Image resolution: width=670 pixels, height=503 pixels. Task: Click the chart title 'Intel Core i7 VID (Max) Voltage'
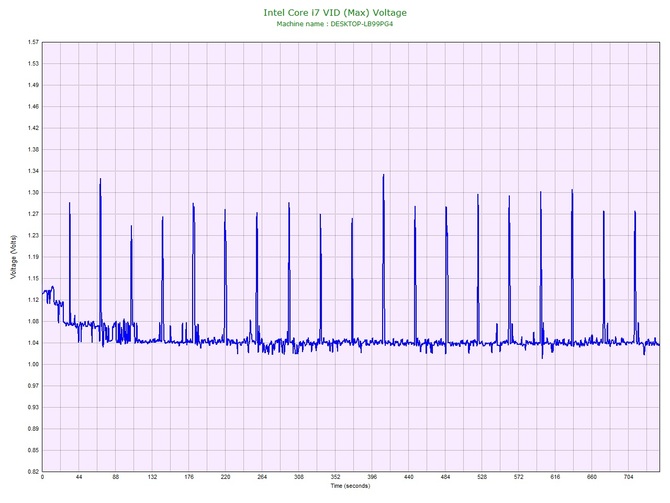pyautogui.click(x=335, y=13)
